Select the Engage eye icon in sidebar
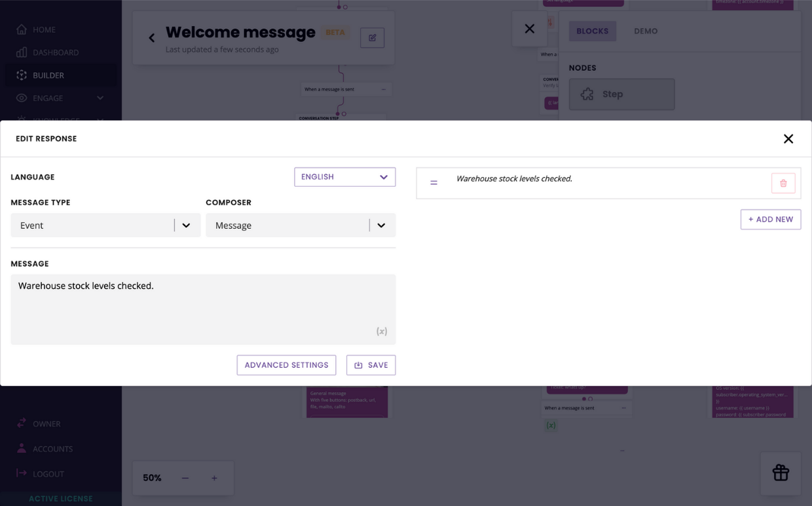 coord(22,98)
